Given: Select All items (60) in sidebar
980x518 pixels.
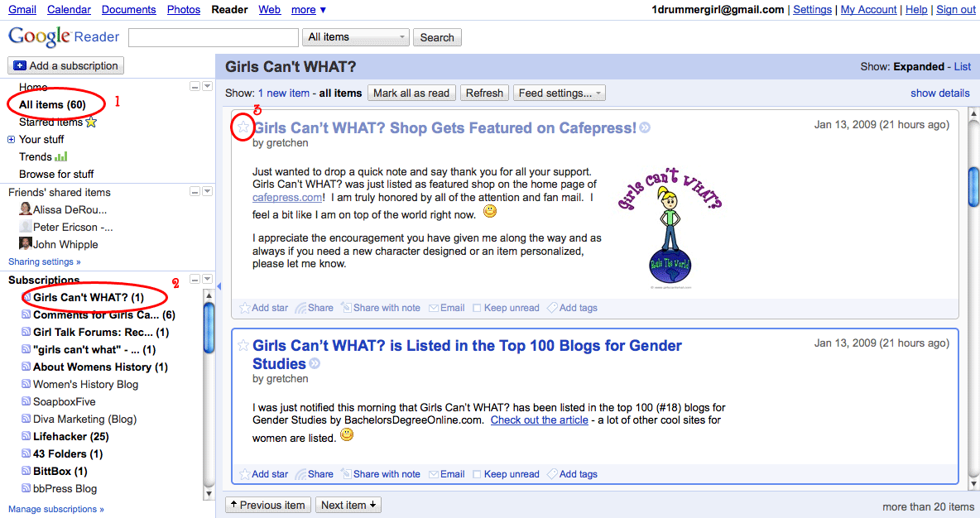Looking at the screenshot, I should [x=52, y=104].
